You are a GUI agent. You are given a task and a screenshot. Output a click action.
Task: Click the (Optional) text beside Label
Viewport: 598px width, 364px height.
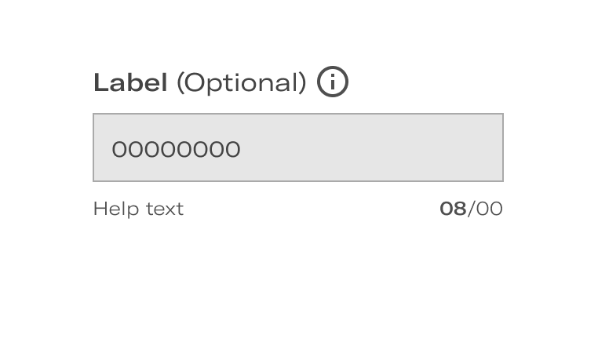pyautogui.click(x=242, y=83)
